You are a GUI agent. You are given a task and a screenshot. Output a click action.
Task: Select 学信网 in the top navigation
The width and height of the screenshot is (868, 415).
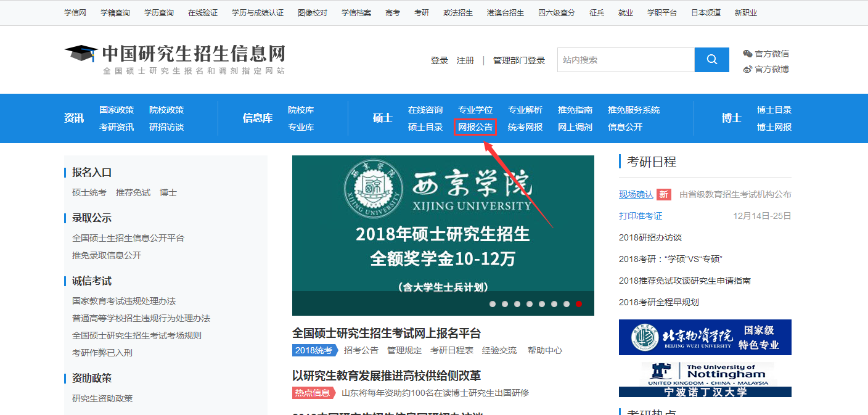click(x=74, y=12)
